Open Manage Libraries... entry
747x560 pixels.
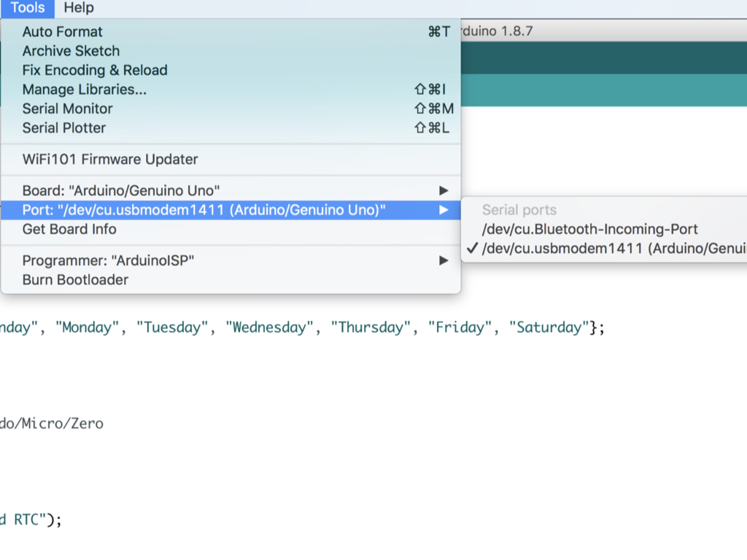[231, 90]
